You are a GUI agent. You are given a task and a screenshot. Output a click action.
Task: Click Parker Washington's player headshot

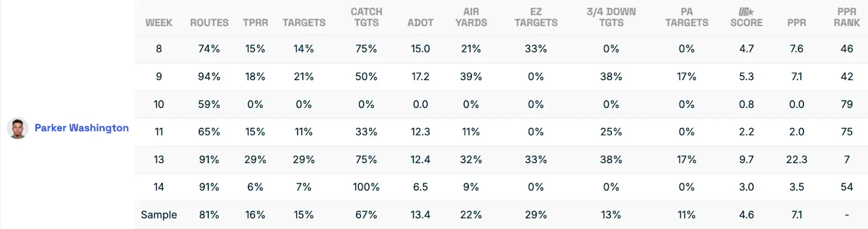pos(17,128)
